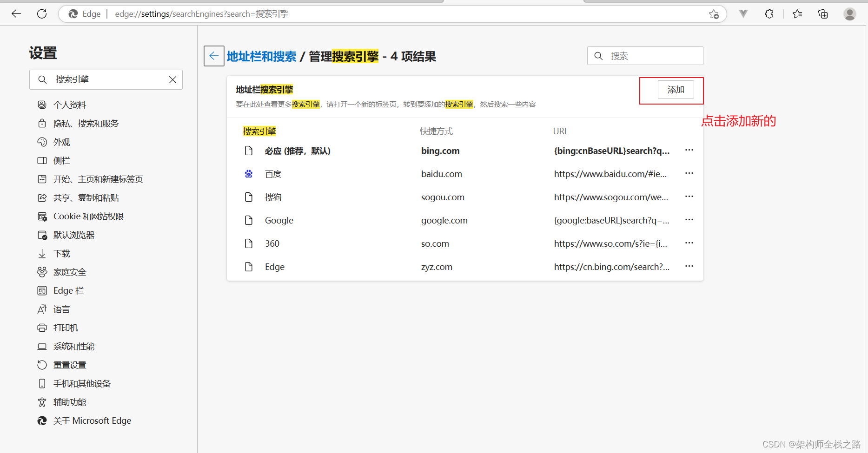Image resolution: width=868 pixels, height=453 pixels.
Task: Click the address bar URL
Action: 202,14
